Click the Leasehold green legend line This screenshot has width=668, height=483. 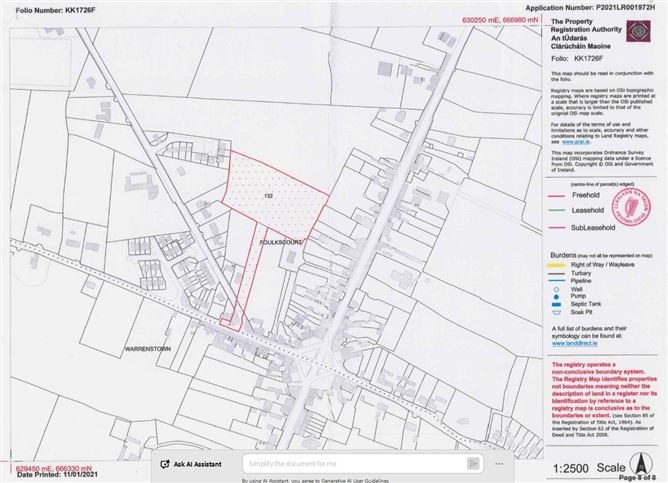(x=556, y=210)
